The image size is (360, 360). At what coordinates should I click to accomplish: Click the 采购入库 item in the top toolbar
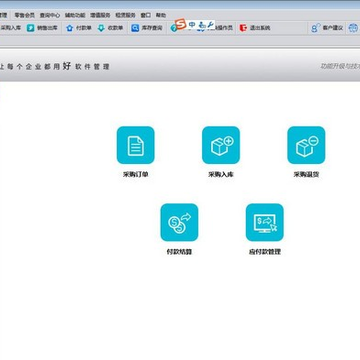coord(10,28)
